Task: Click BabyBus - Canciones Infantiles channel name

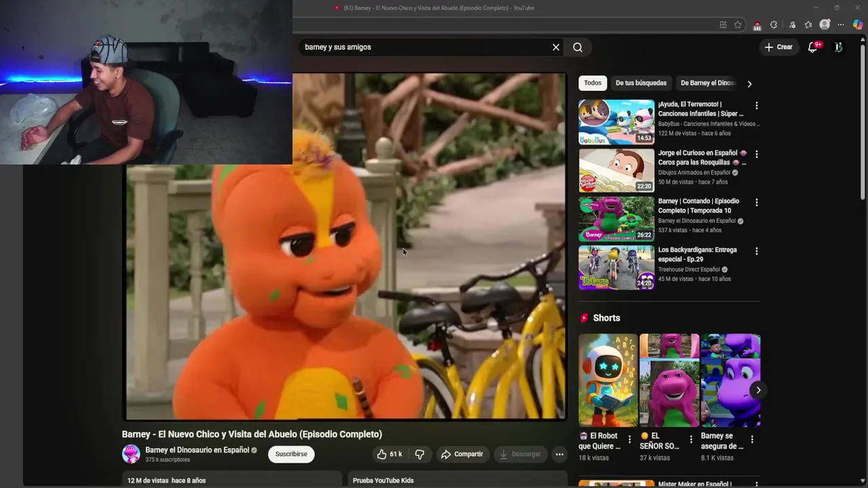Action: (709, 124)
